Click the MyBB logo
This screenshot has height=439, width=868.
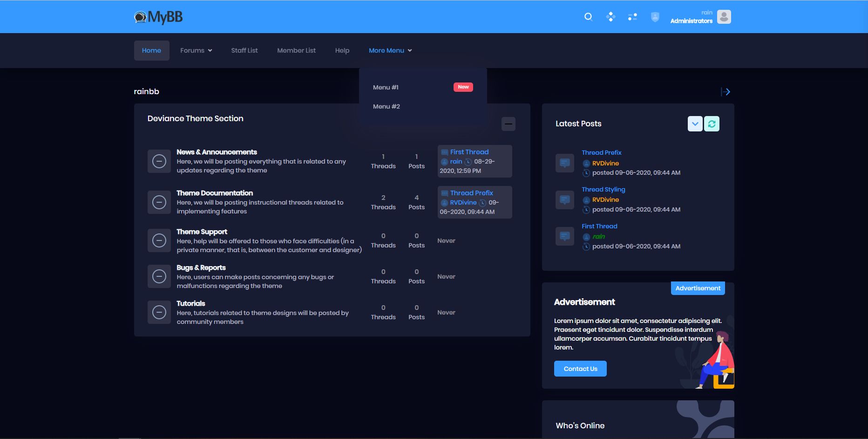[x=158, y=17]
